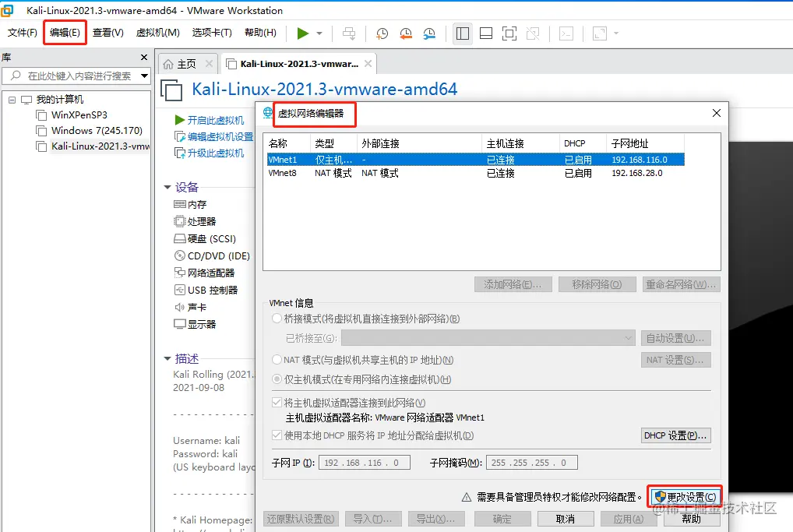This screenshot has width=793, height=532.
Task: Open the console view icon
Action: [x=566, y=33]
